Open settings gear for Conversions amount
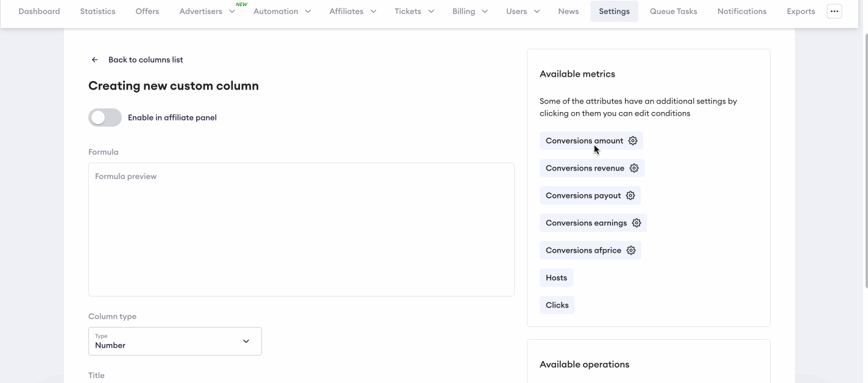Image resolution: width=868 pixels, height=383 pixels. point(633,141)
